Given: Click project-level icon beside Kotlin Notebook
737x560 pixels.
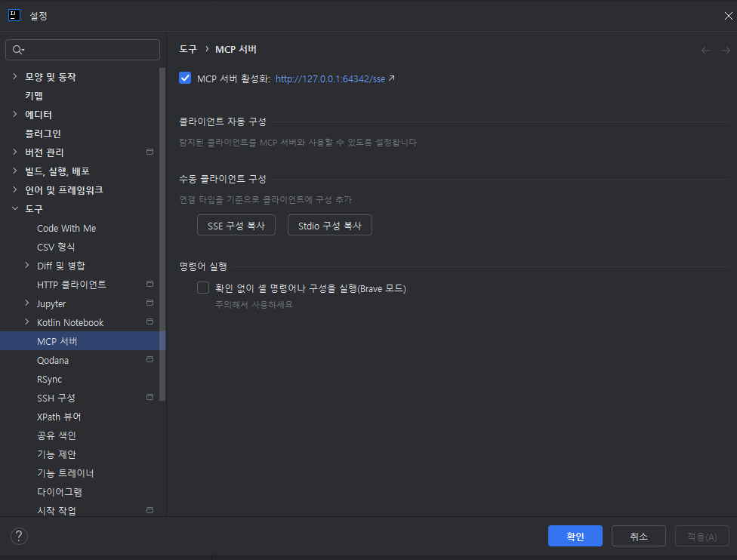Looking at the screenshot, I should [150, 322].
